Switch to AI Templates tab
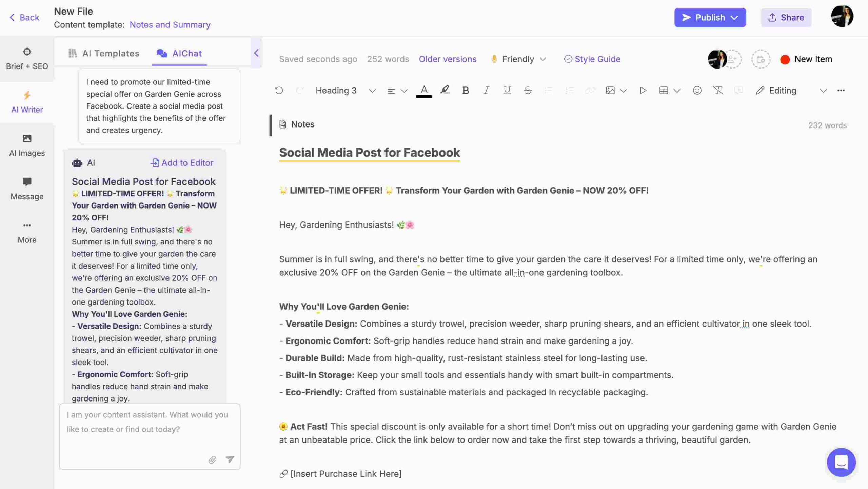The height and width of the screenshot is (489, 868). click(104, 53)
